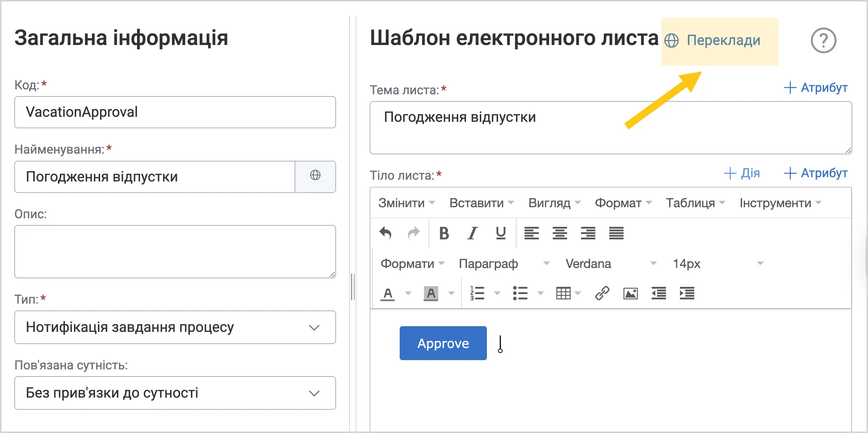This screenshot has height=433, width=868.
Task: Click Переклади translations link
Action: 712,40
